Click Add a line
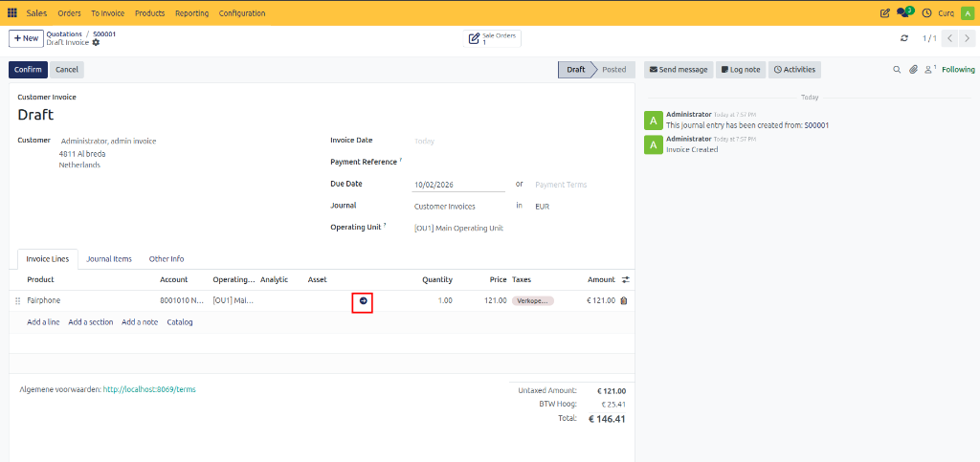Image resolution: width=980 pixels, height=462 pixels. (43, 322)
